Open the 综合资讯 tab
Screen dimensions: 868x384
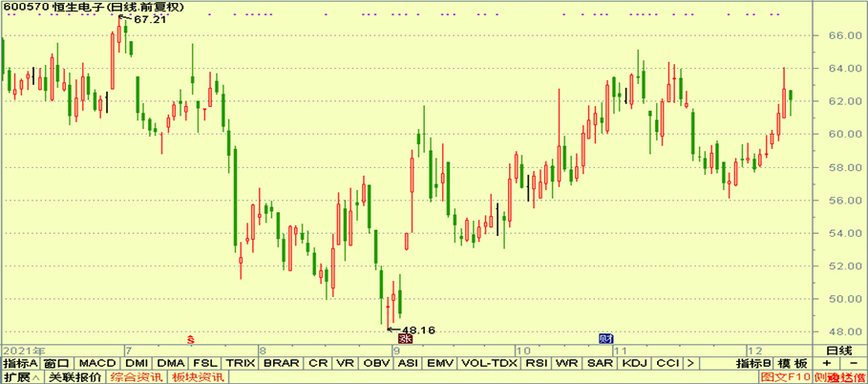[x=137, y=377]
